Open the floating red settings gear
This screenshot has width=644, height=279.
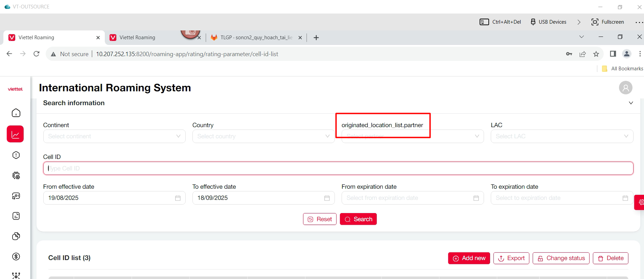640,202
